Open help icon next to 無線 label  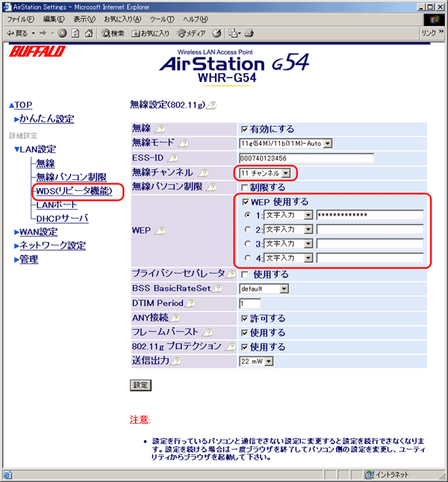tap(160, 129)
